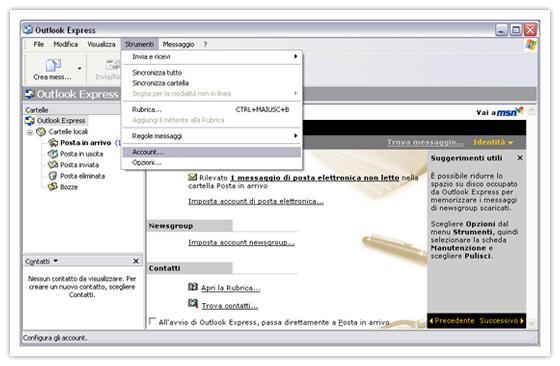Collapse the Cartelle locali tree node

[30, 132]
